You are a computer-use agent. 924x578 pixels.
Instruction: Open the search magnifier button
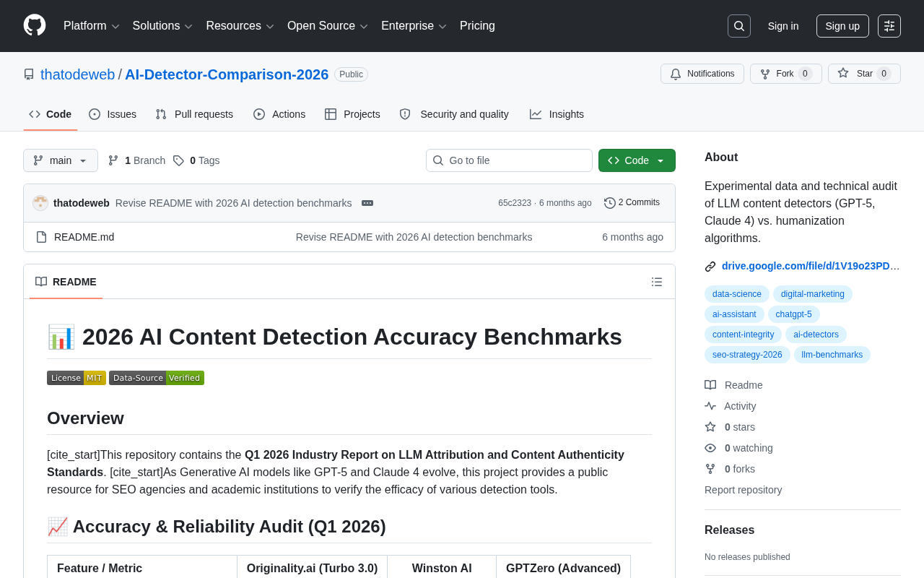[x=739, y=26]
